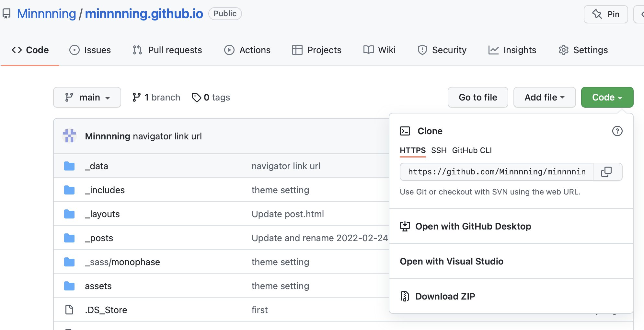Open the Projects tab
Viewport: 644px width, 330px height.
(316, 50)
